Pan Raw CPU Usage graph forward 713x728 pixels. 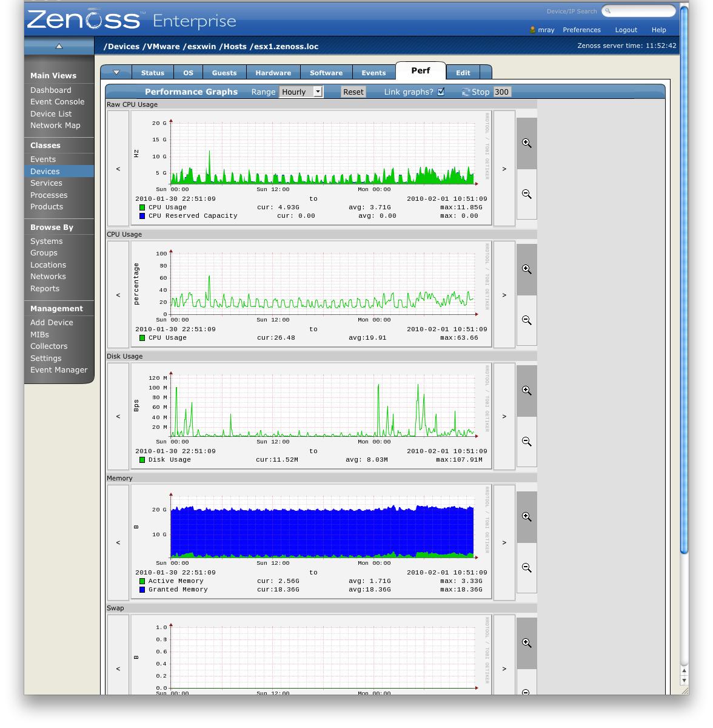click(504, 169)
